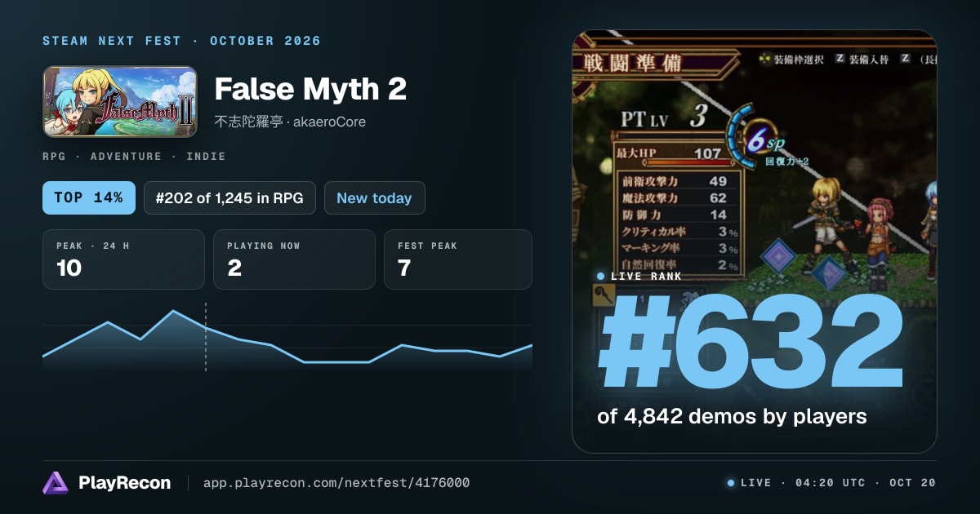This screenshot has width=980, height=514.
Task: Click the PlayRecon triangle logo icon
Action: [x=56, y=483]
